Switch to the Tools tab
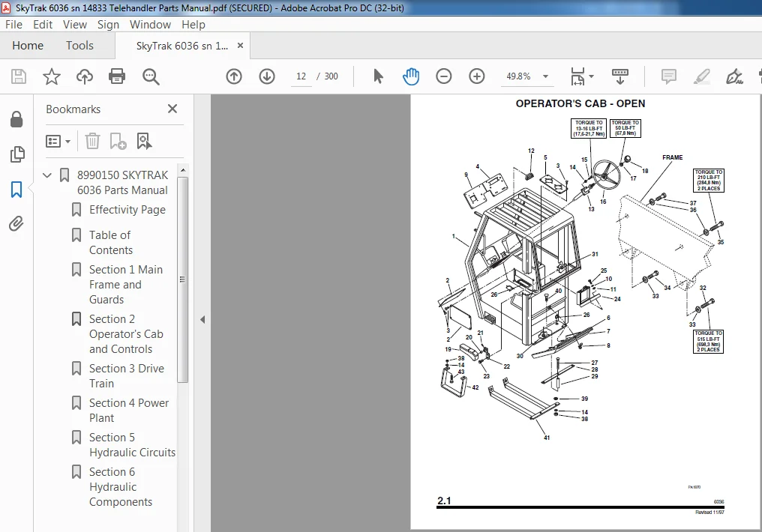This screenshot has height=532, width=762. 79,46
